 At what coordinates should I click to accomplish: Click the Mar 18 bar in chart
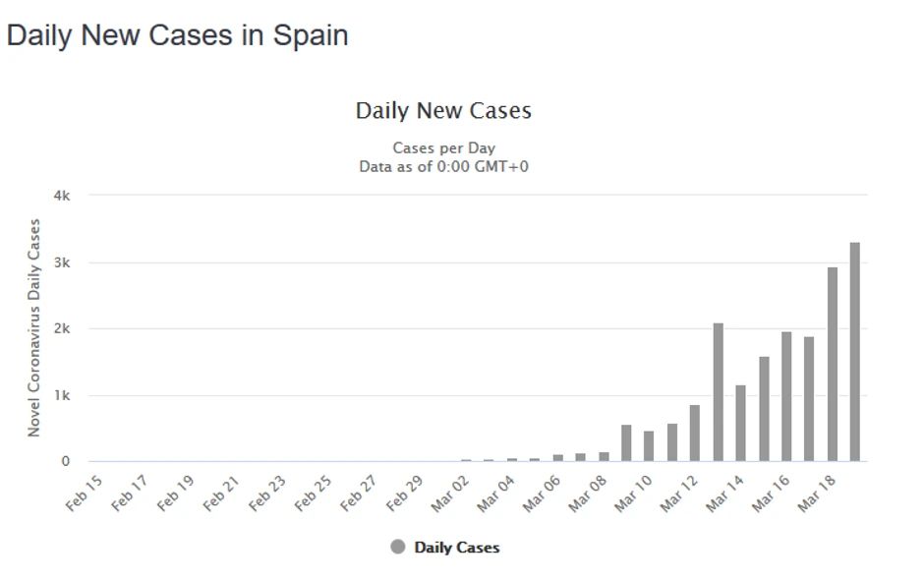(832, 365)
